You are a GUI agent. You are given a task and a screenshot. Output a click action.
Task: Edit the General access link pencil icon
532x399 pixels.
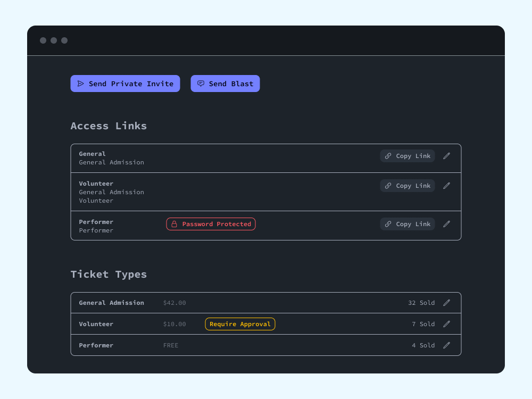click(446, 156)
